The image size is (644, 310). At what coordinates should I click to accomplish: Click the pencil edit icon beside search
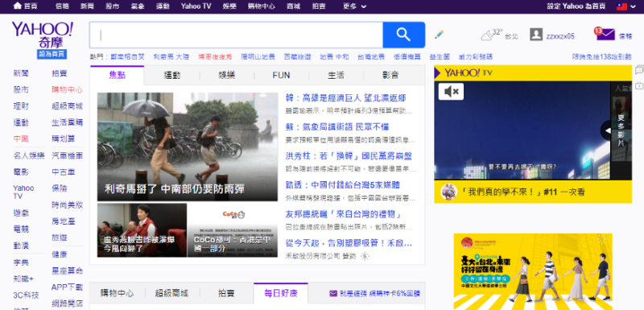pyautogui.click(x=439, y=35)
